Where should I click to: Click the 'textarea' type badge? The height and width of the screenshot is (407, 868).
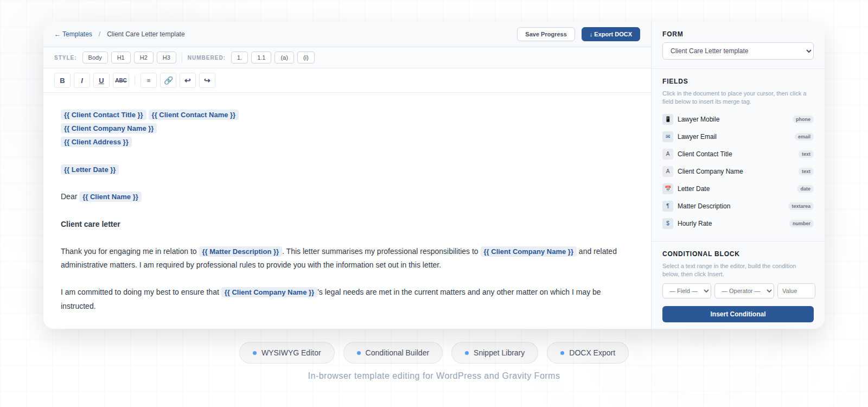tap(801, 206)
